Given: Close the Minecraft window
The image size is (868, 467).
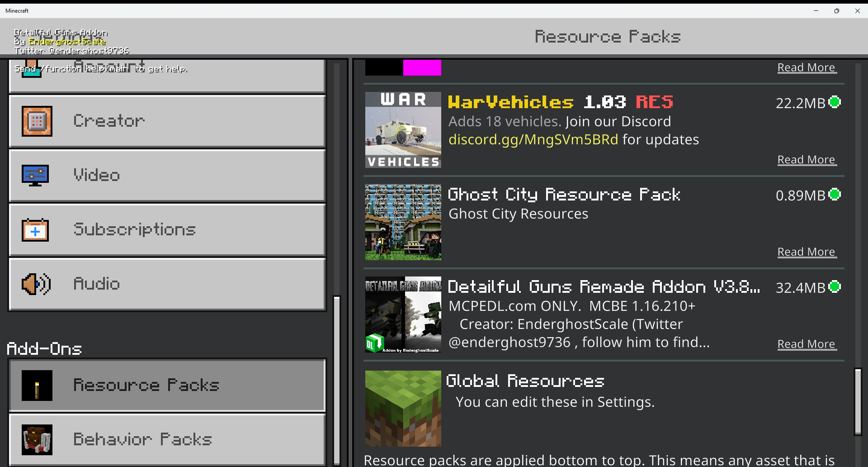Looking at the screenshot, I should pyautogui.click(x=858, y=11).
